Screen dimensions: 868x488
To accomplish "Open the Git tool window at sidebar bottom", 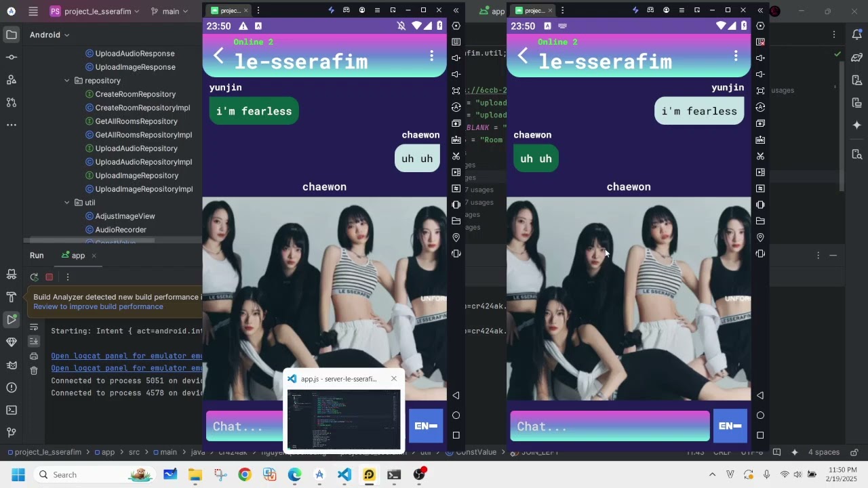I will click(12, 432).
